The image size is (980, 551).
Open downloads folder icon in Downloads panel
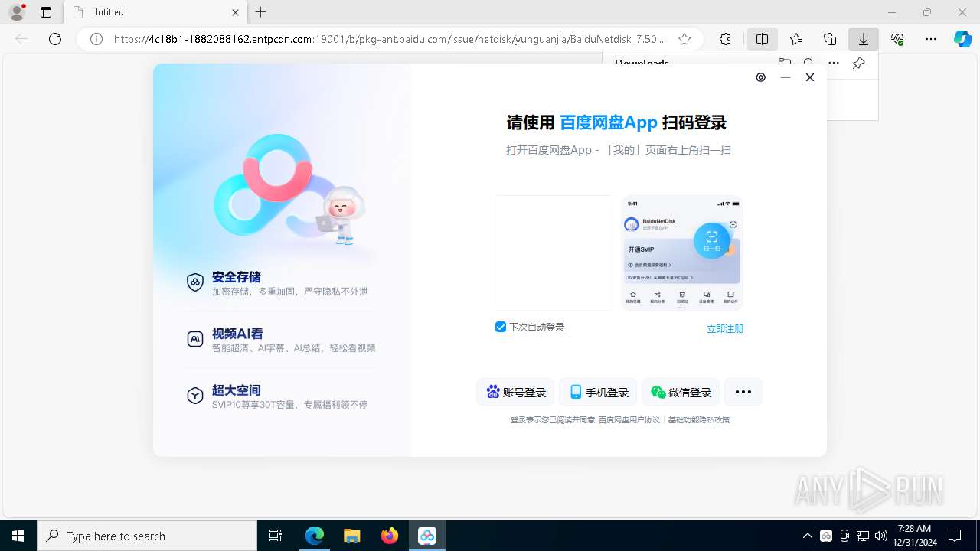784,64
